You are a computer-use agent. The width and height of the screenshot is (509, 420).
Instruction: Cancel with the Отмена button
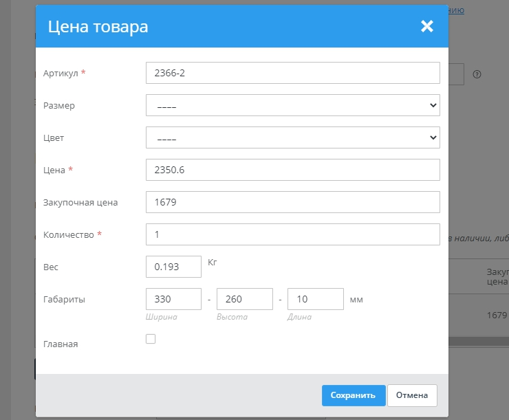point(412,395)
